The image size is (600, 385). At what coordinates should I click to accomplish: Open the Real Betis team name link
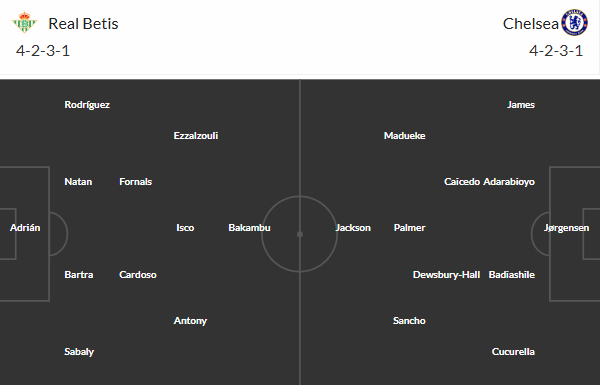pyautogui.click(x=83, y=24)
